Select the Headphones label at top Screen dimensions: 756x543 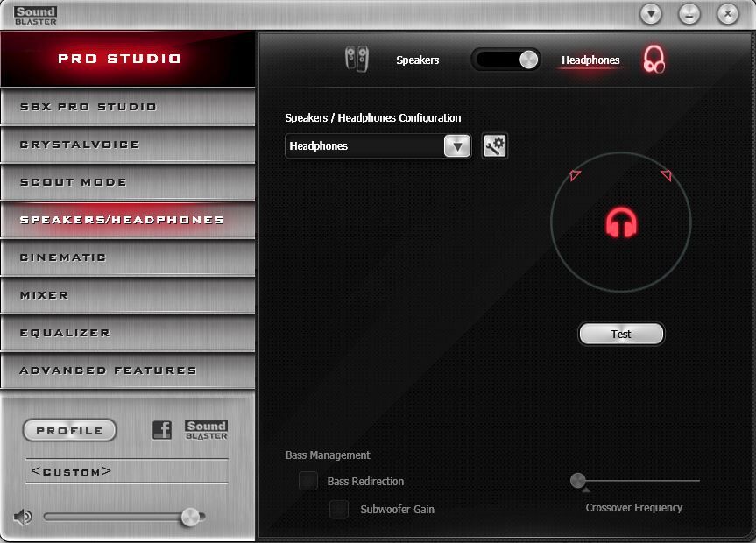[x=590, y=60]
